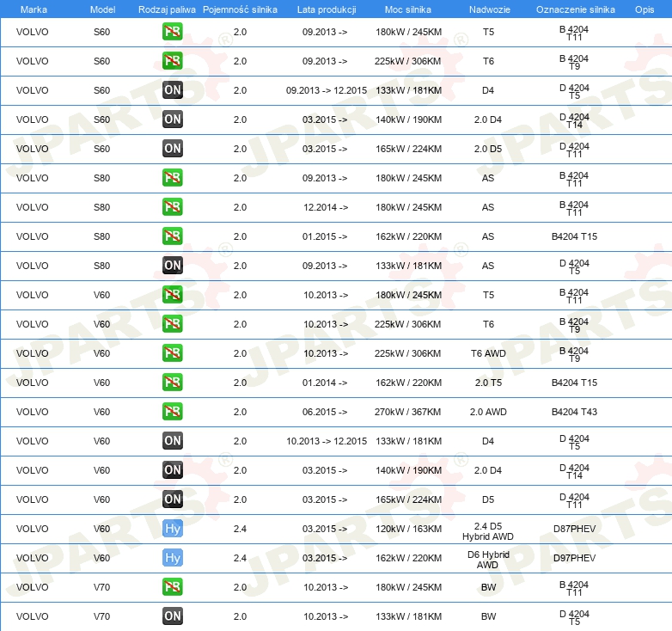This screenshot has height=631, width=672.
Task: Click the S80 date cell 01.2015 ->
Action: pyautogui.click(x=325, y=236)
